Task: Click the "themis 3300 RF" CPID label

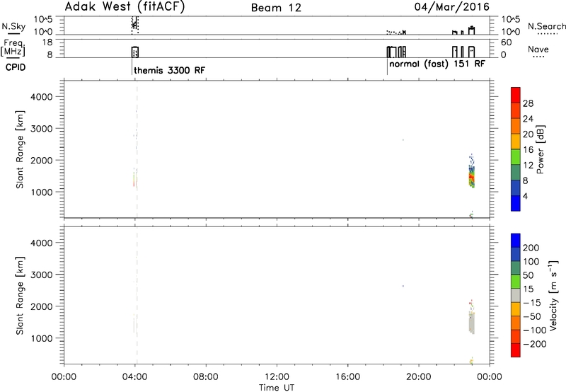Action: [x=169, y=70]
